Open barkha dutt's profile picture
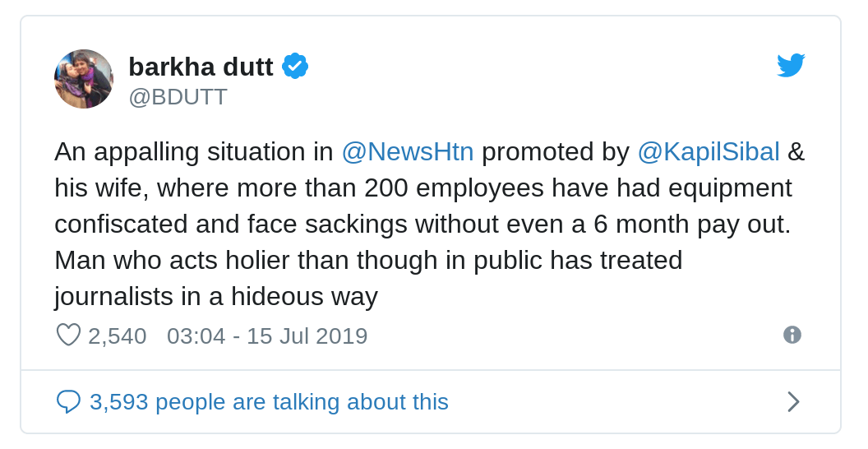 84,79
